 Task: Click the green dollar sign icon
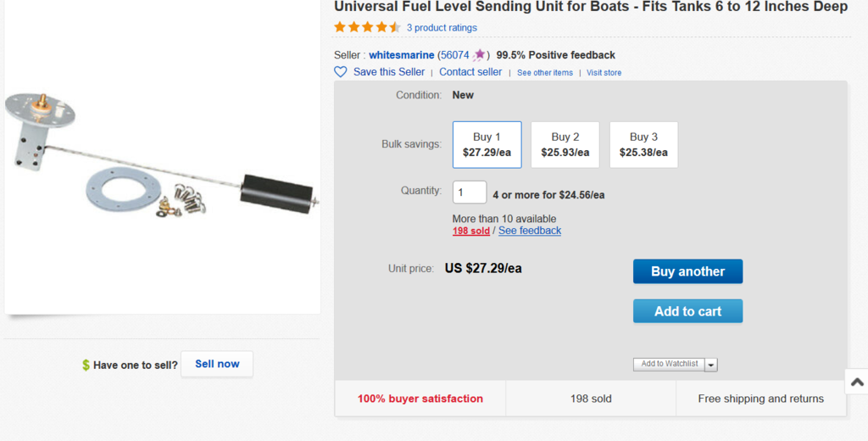coord(86,365)
